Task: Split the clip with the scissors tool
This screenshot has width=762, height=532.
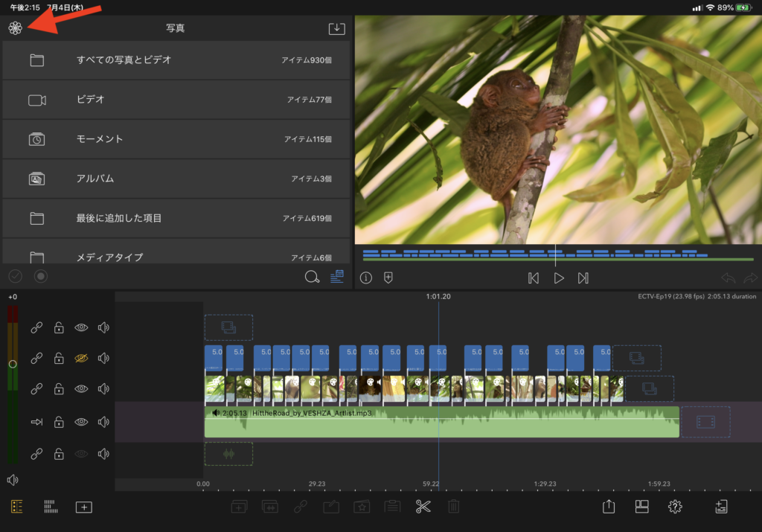Action: coord(423,507)
